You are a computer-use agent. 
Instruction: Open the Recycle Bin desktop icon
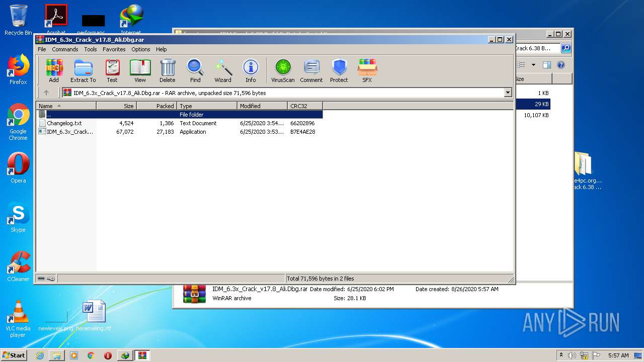pos(18,20)
